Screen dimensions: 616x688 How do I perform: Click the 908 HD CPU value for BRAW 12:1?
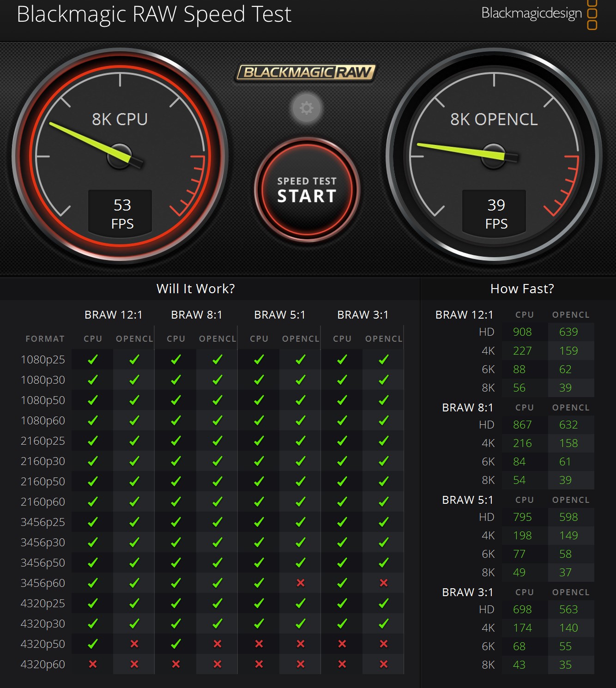click(x=522, y=332)
